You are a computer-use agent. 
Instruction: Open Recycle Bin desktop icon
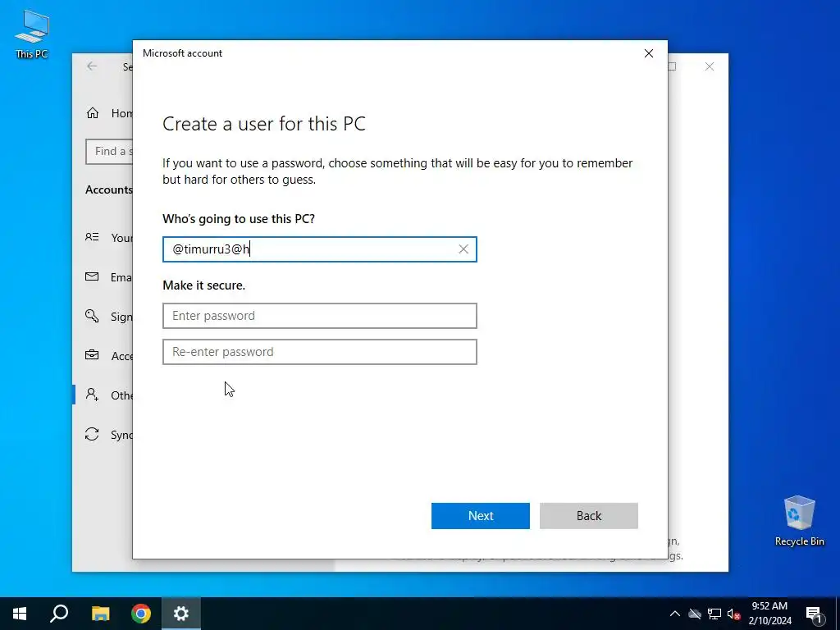[x=799, y=521]
